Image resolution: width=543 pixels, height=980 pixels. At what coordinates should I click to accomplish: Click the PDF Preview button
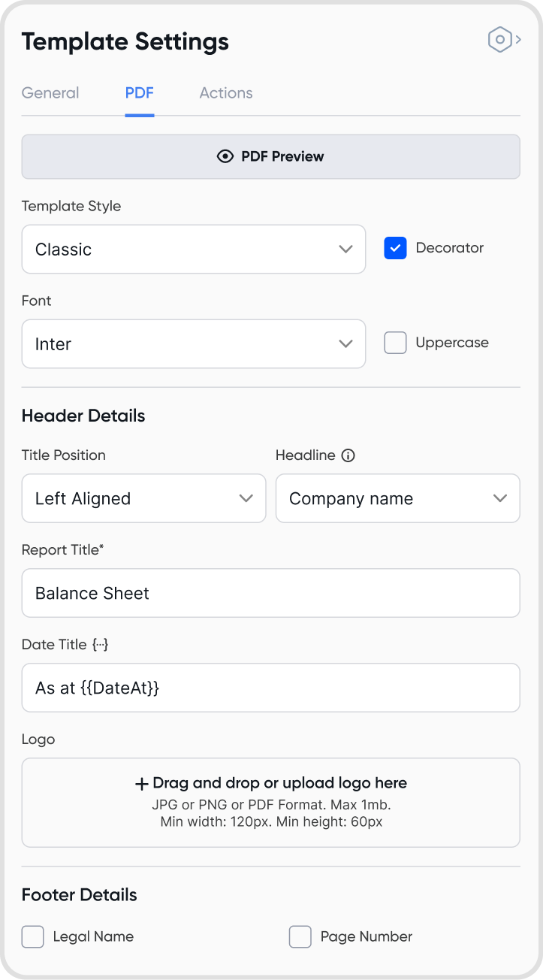pyautogui.click(x=270, y=156)
